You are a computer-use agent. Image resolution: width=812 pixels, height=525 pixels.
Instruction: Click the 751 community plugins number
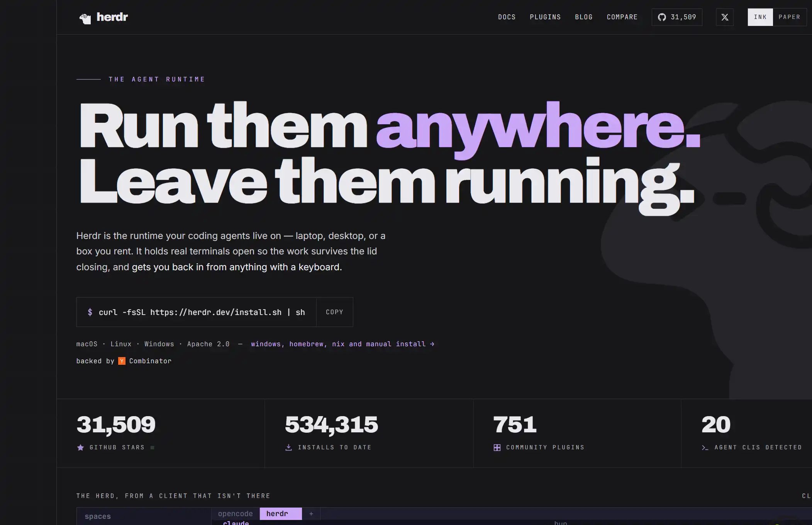(x=515, y=425)
